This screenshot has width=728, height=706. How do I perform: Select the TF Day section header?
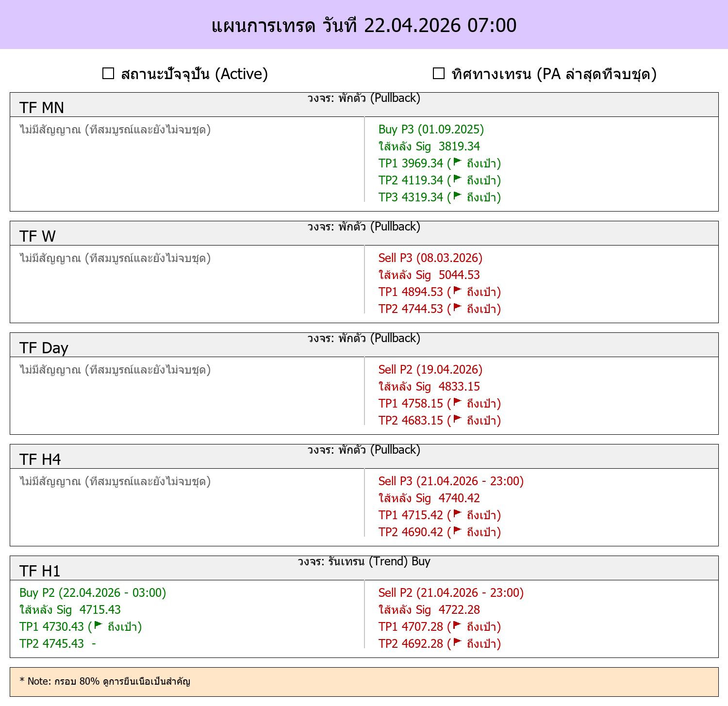click(x=364, y=345)
